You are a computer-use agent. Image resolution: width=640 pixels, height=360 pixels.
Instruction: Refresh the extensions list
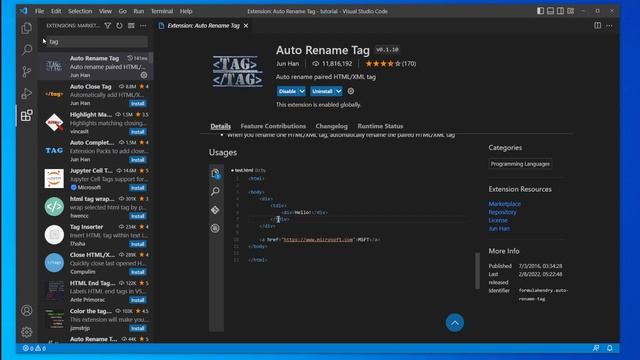pyautogui.click(x=119, y=26)
